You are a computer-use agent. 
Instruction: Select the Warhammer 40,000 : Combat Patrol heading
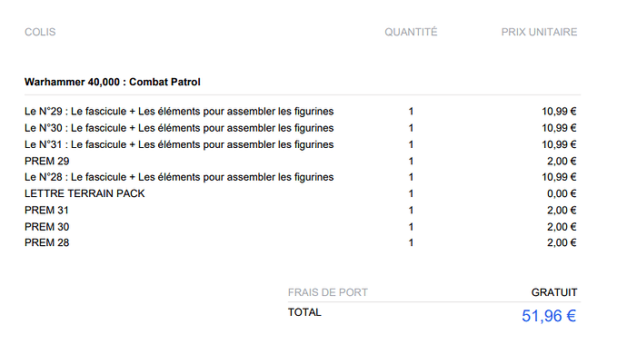pyautogui.click(x=113, y=82)
